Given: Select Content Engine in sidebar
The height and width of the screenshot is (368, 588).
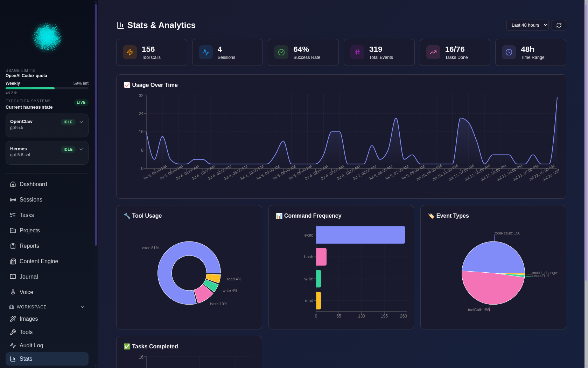Looking at the screenshot, I should tap(47, 261).
